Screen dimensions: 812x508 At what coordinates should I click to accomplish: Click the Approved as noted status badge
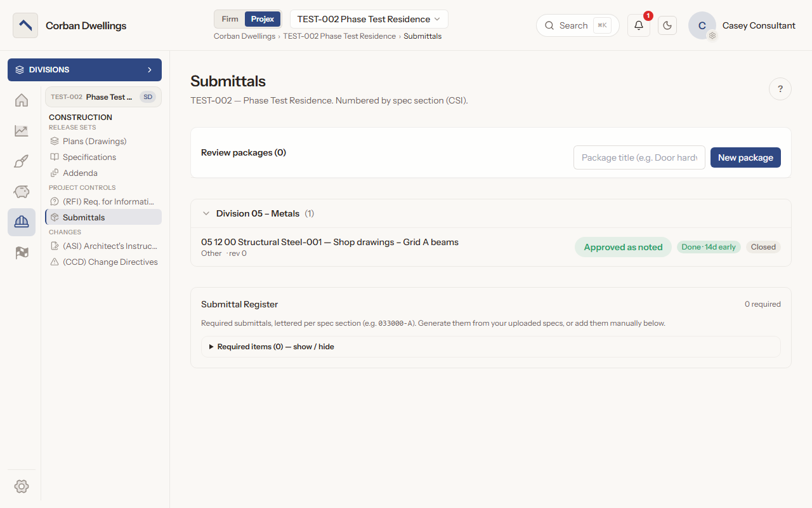click(x=623, y=247)
